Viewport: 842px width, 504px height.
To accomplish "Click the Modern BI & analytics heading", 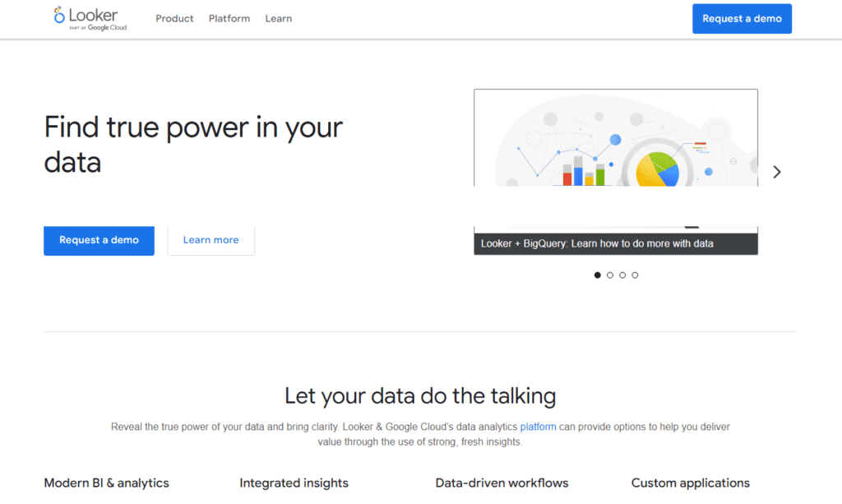I will (106, 483).
